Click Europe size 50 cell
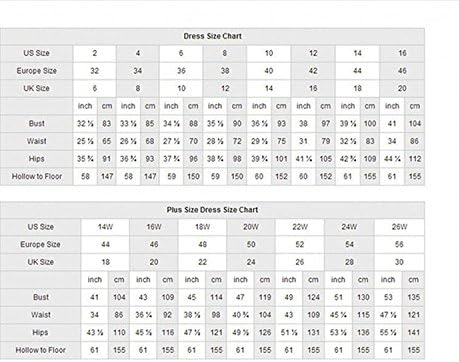Screen dimensions: 459x362 (x=251, y=245)
